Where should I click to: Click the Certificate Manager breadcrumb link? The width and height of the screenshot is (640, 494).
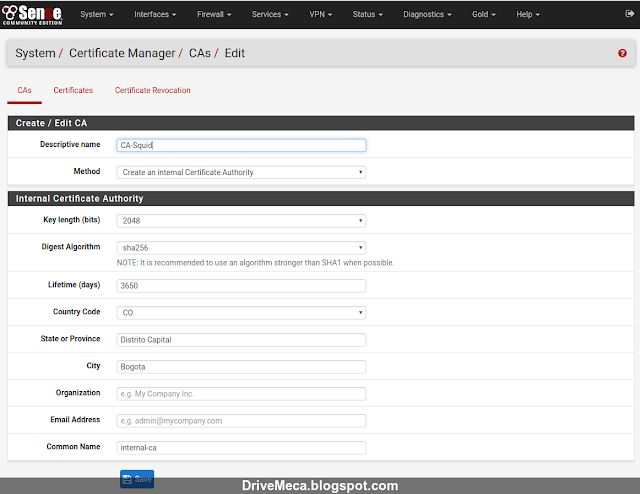(122, 53)
